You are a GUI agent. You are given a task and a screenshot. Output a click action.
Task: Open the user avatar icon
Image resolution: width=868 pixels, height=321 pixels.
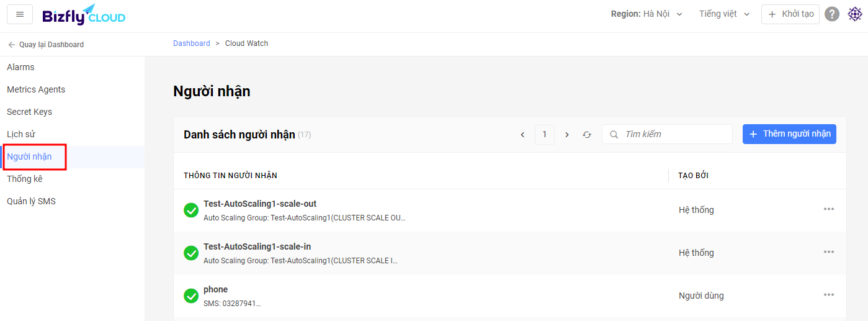tap(856, 14)
